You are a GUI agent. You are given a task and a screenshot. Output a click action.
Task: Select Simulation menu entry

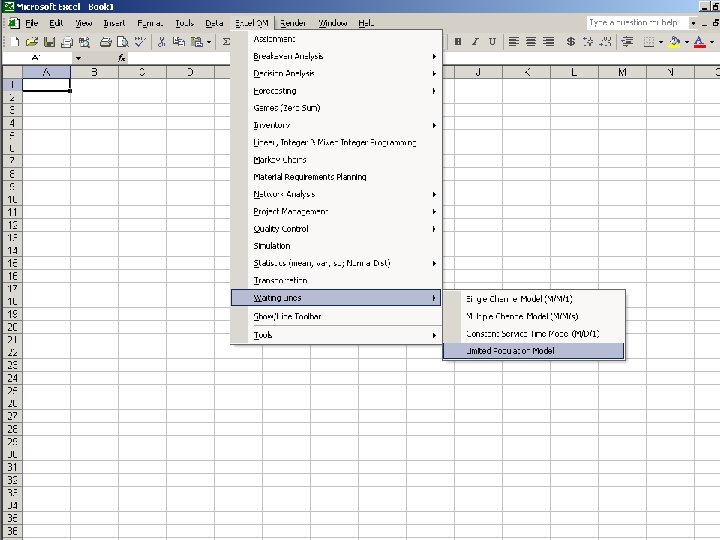click(x=336, y=246)
